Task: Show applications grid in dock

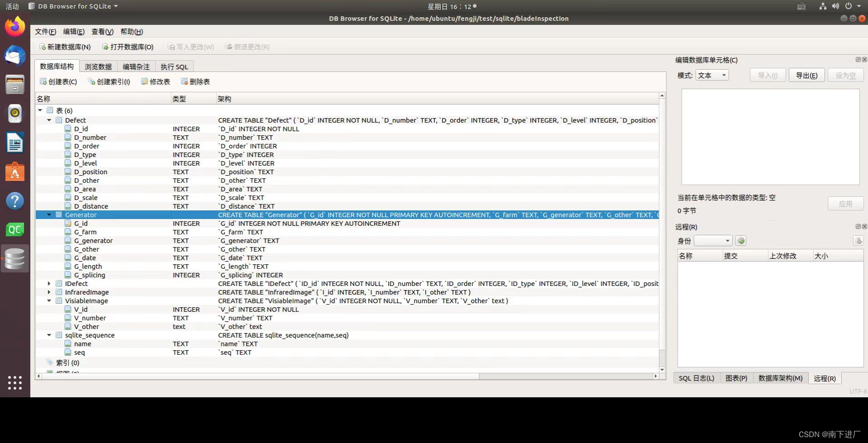Action: coord(15,382)
